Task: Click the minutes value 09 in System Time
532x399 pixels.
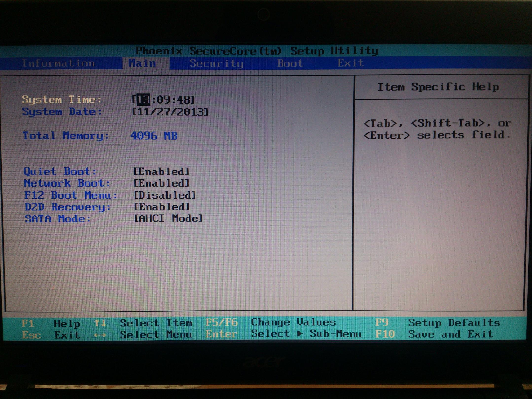Action: point(163,100)
